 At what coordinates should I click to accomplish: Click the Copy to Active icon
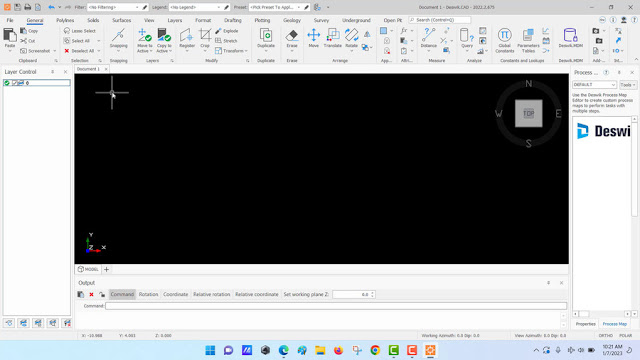tap(164, 35)
